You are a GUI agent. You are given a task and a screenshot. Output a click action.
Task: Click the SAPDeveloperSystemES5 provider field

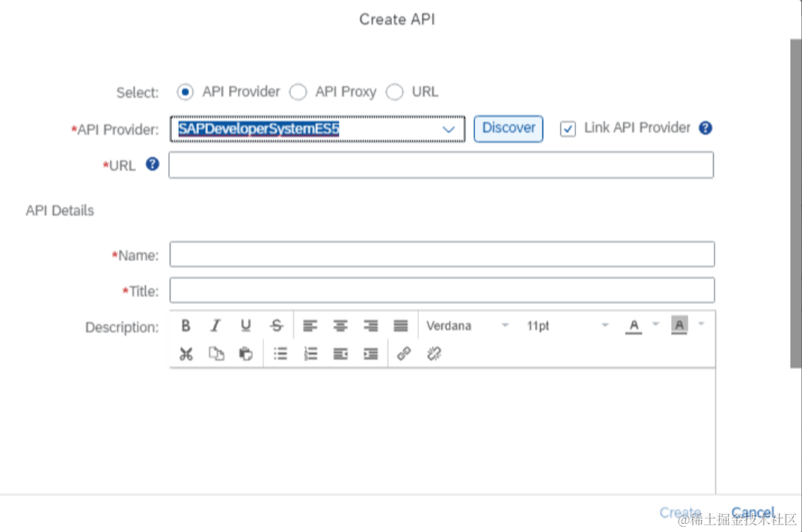click(x=318, y=129)
